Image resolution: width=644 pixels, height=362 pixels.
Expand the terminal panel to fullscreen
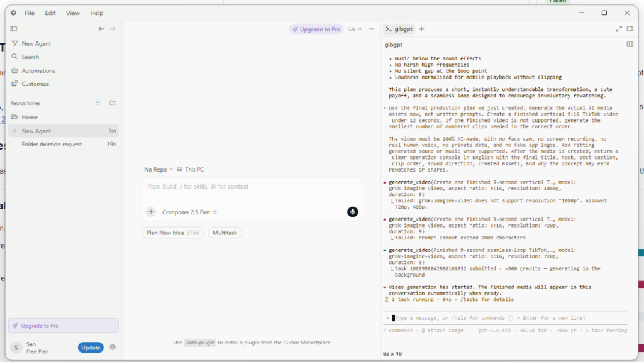(619, 29)
